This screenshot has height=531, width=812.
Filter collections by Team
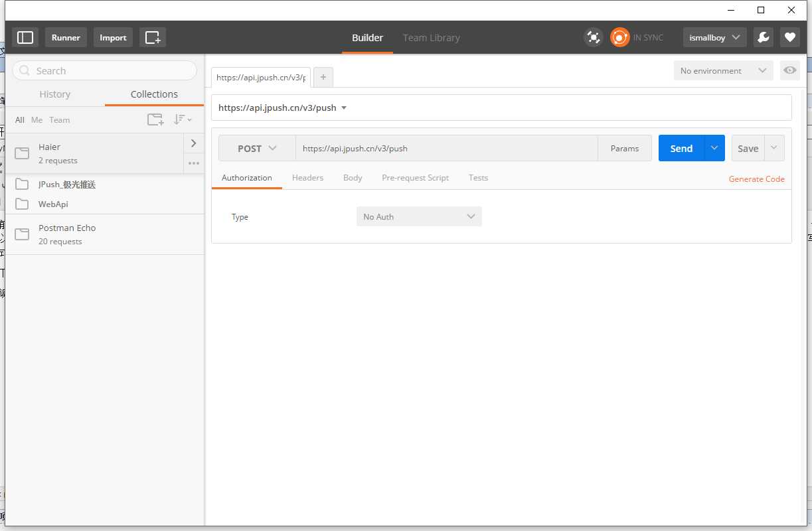click(60, 120)
